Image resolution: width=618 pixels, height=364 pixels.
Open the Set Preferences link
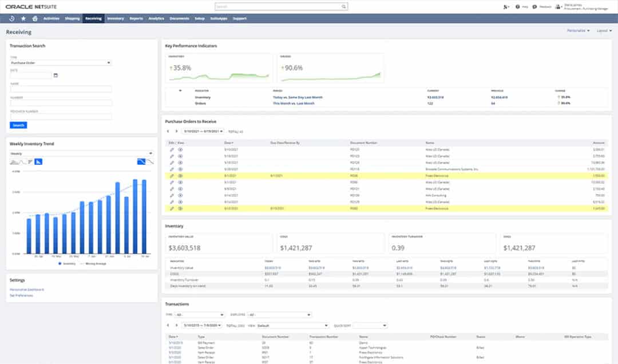pos(22,295)
